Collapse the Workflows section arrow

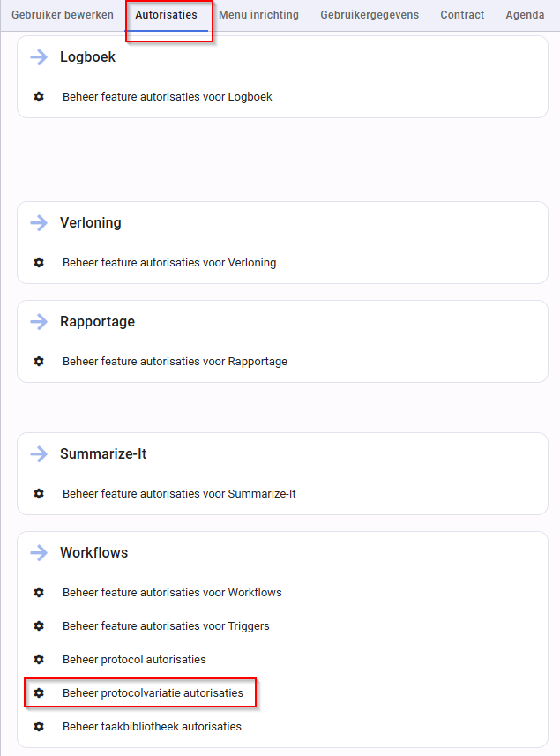coord(39,552)
